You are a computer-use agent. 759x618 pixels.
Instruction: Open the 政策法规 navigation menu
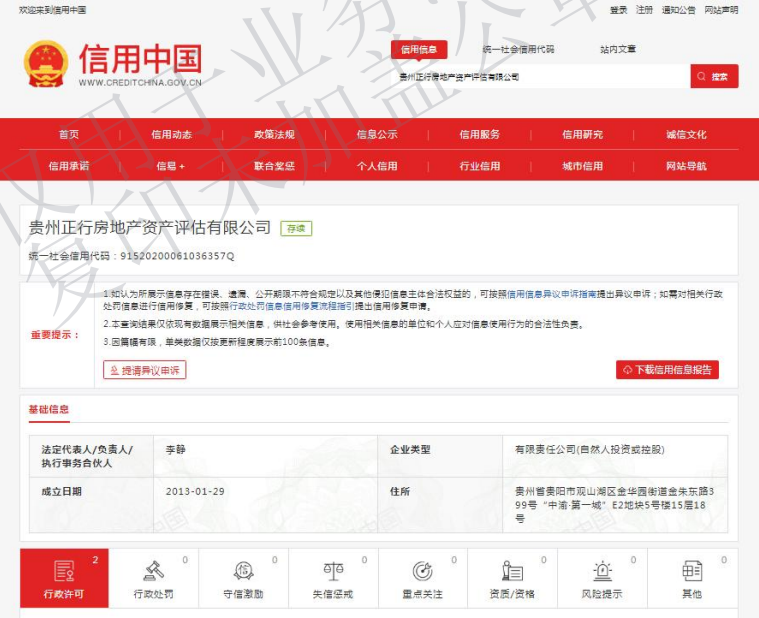coord(274,135)
